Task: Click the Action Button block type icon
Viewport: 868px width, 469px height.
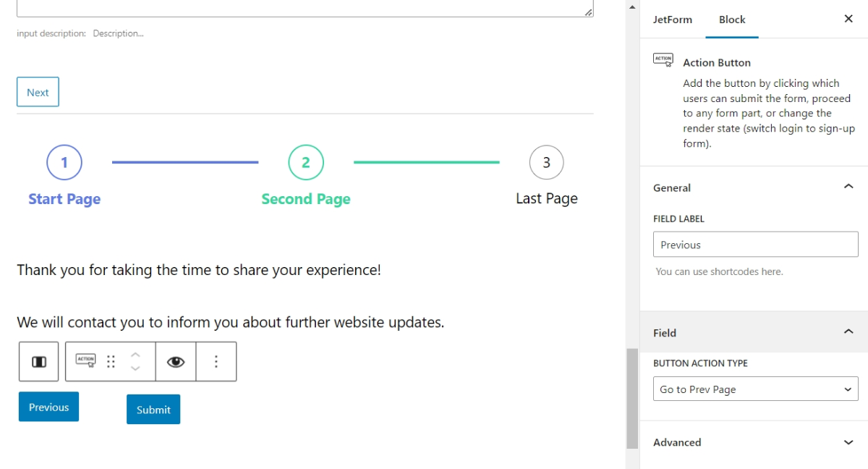Action: point(86,360)
